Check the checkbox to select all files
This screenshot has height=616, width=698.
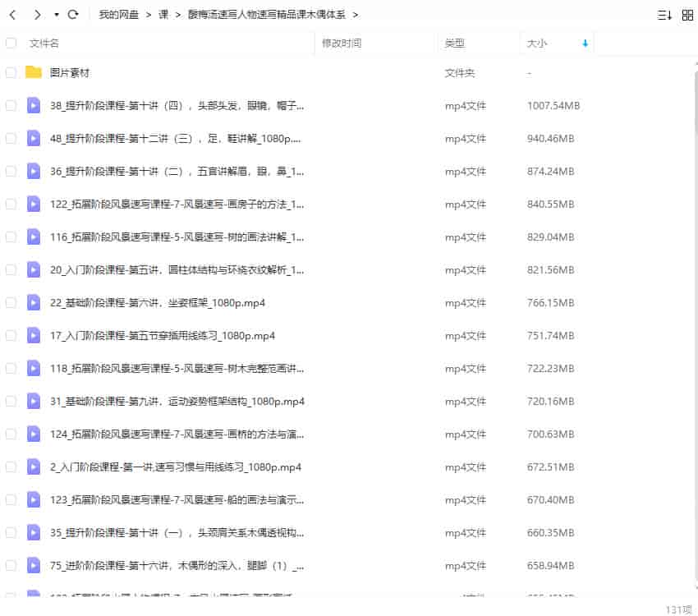pos(11,44)
